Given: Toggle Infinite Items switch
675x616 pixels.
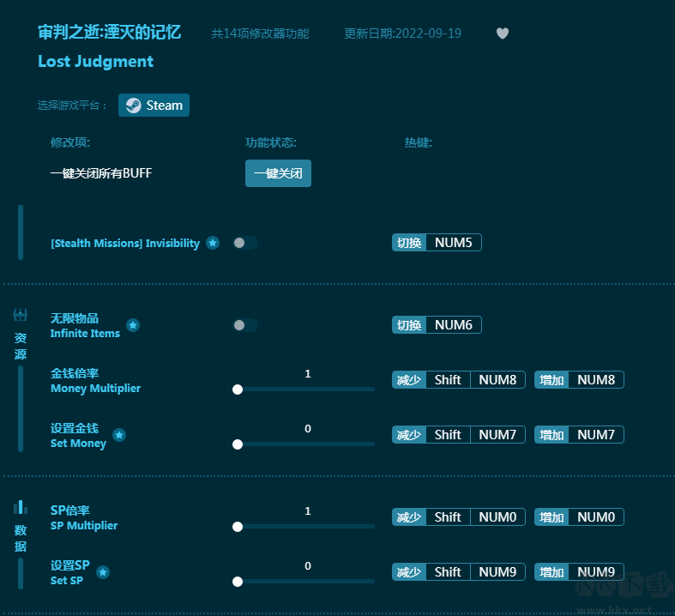Looking at the screenshot, I should 245,325.
